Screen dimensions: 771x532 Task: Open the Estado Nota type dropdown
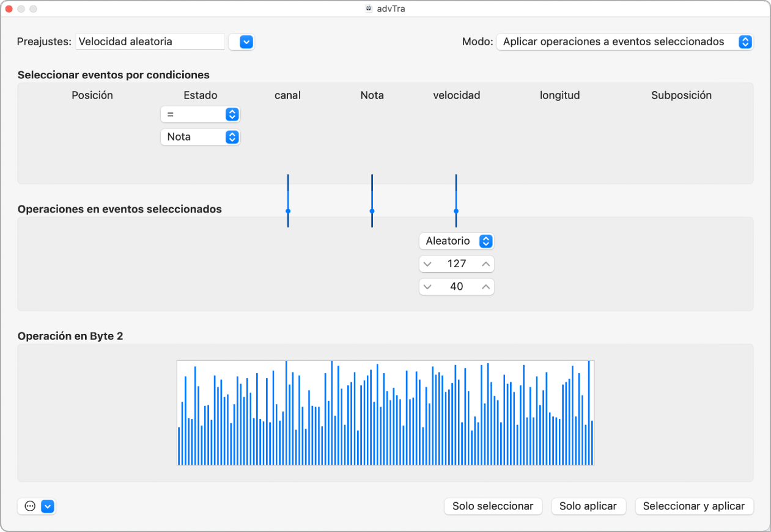[200, 137]
